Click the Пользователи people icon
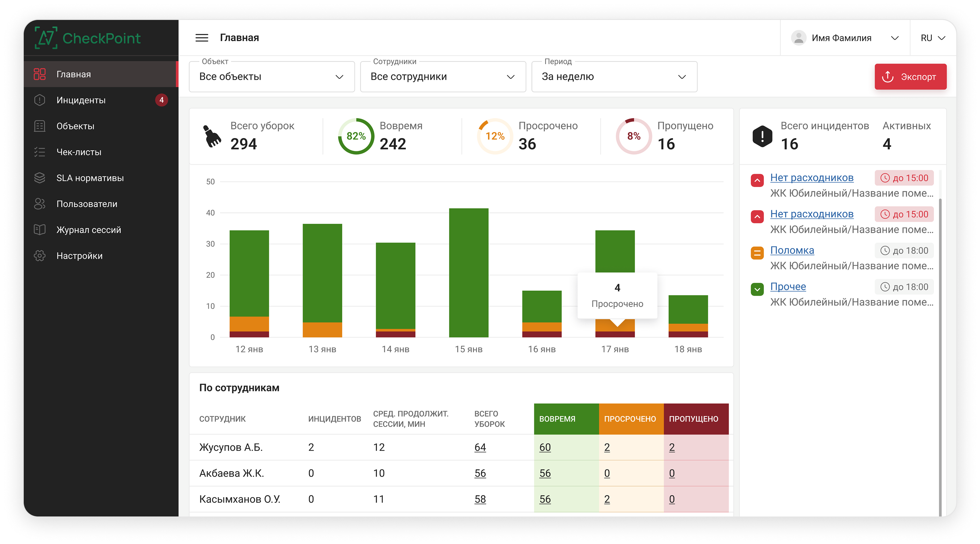The height and width of the screenshot is (544, 980). [x=40, y=203]
